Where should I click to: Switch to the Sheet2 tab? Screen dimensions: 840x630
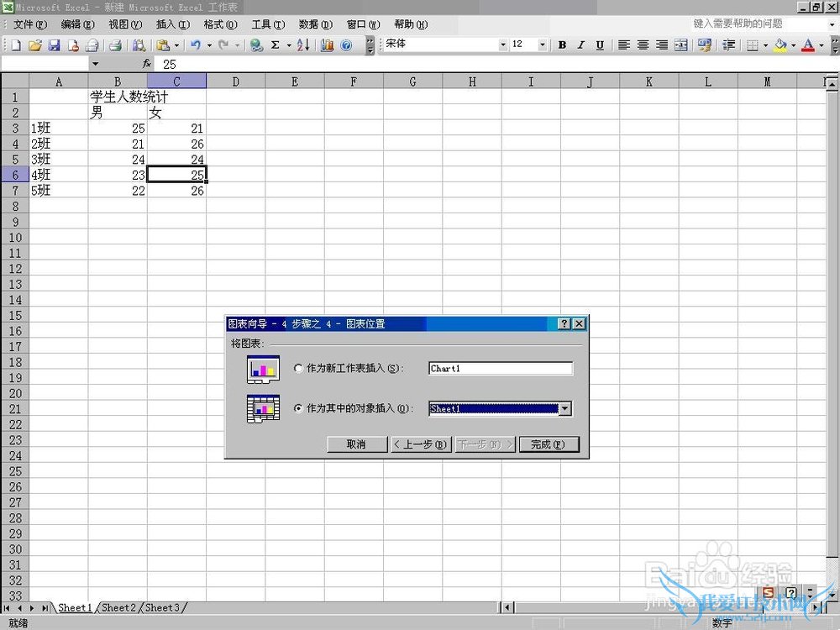[118, 607]
